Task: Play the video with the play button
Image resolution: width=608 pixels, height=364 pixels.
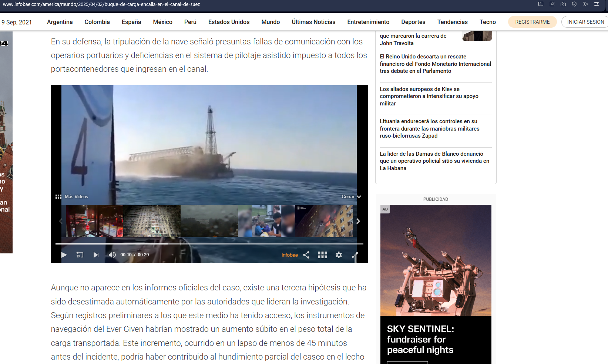Action: (64, 255)
